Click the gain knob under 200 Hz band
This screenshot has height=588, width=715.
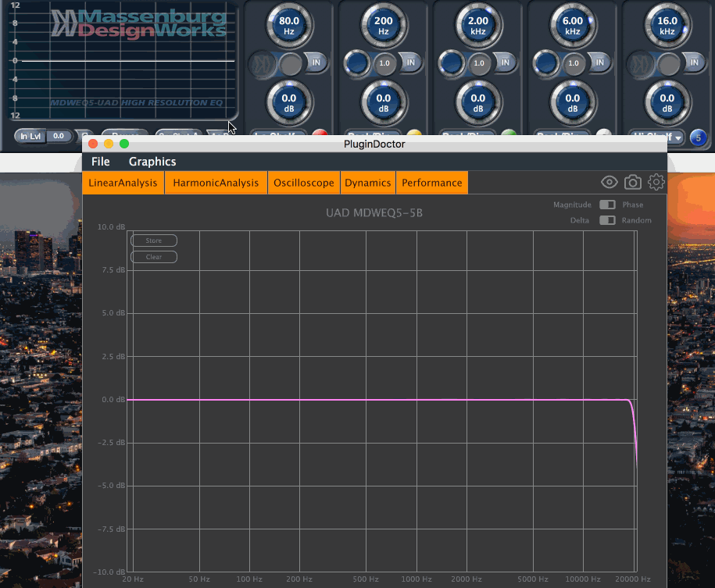coord(384,103)
